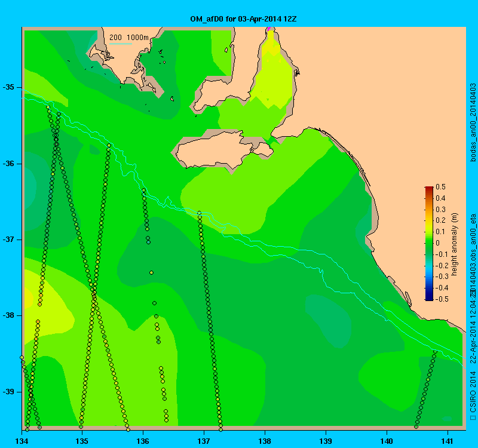
Task: Click the latitude label '-37'
Action: [8, 240]
